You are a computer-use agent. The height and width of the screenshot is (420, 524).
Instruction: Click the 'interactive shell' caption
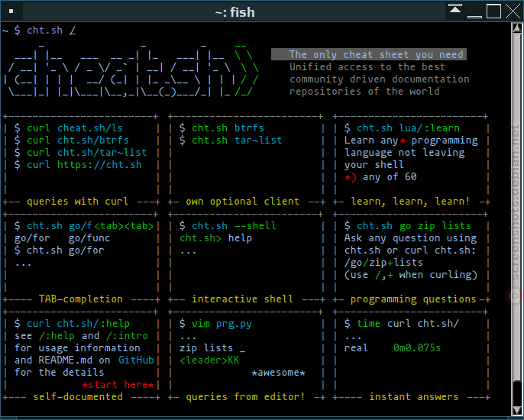(x=243, y=299)
